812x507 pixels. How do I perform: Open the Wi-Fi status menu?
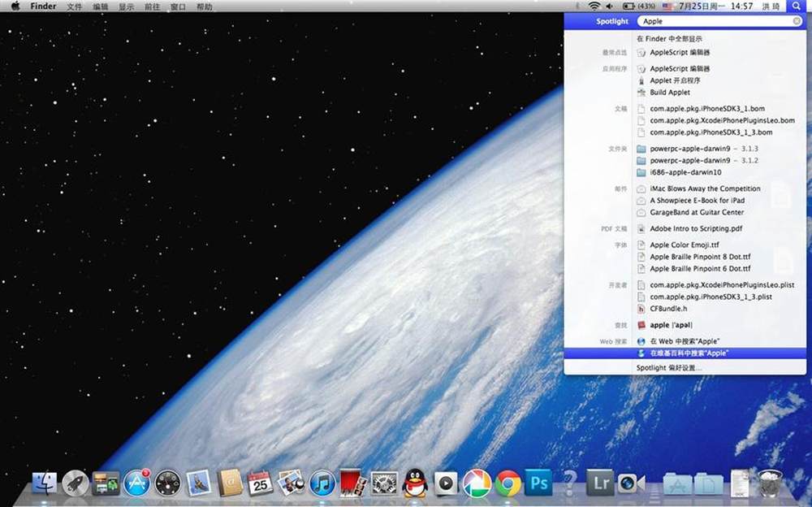[x=594, y=6]
